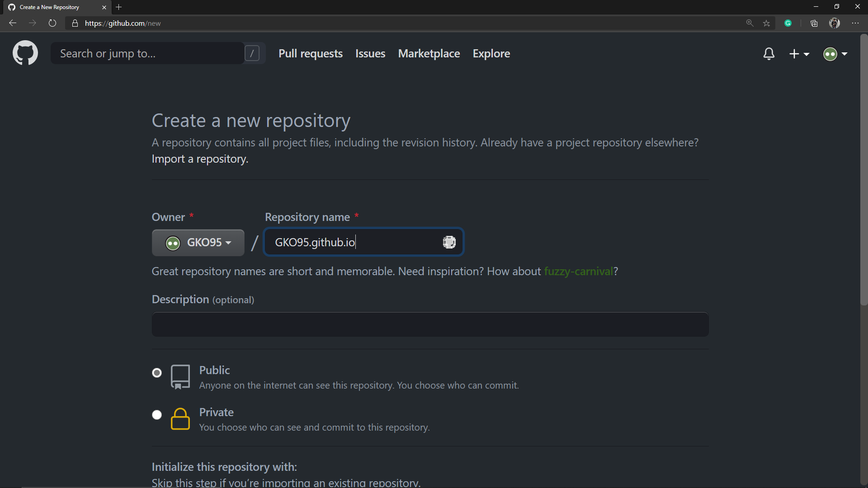Select the Private radio button
The height and width of the screenshot is (488, 868).
coord(157,415)
